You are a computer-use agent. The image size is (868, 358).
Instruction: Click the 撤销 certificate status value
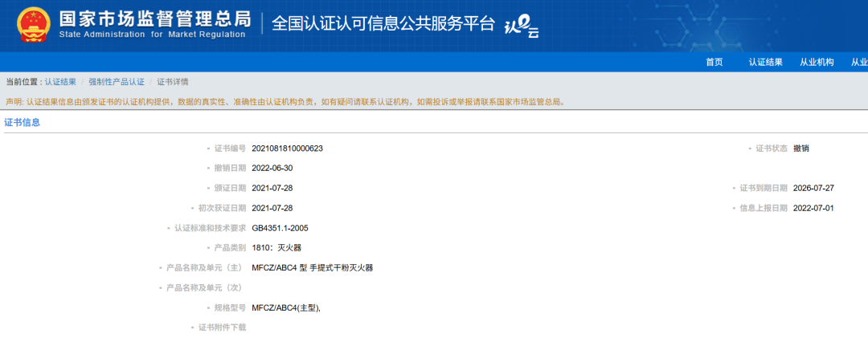coord(800,148)
